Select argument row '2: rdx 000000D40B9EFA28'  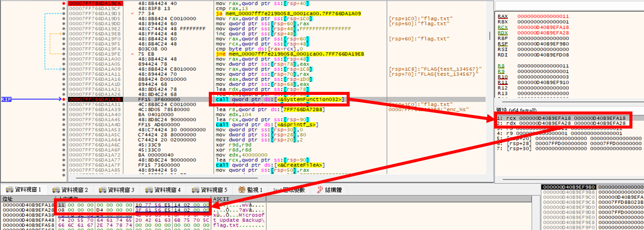[x=561, y=123]
